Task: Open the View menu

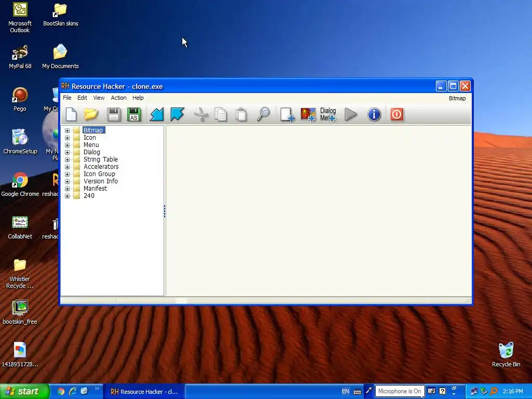Action: pyautogui.click(x=99, y=98)
